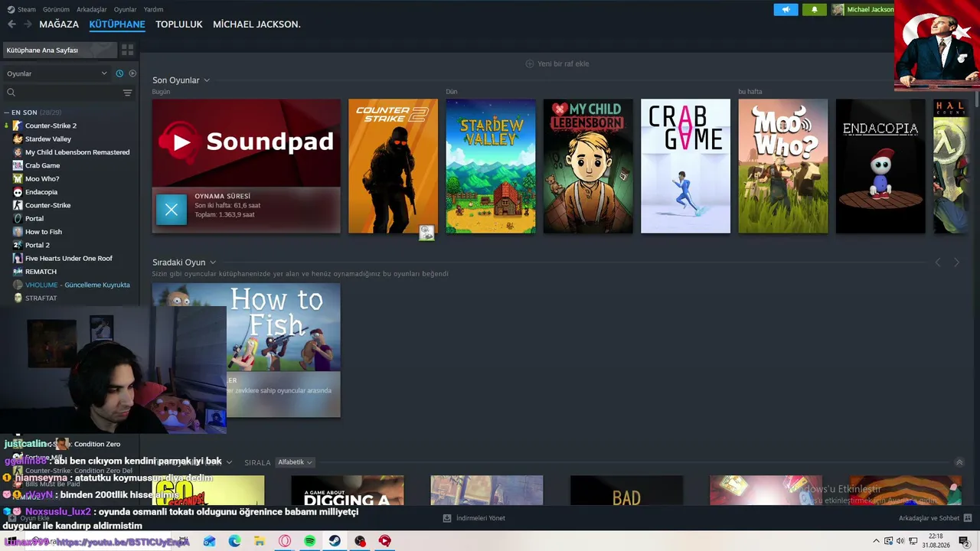Toggle the ready-to-play filter
This screenshot has width=980, height=551.
132,73
